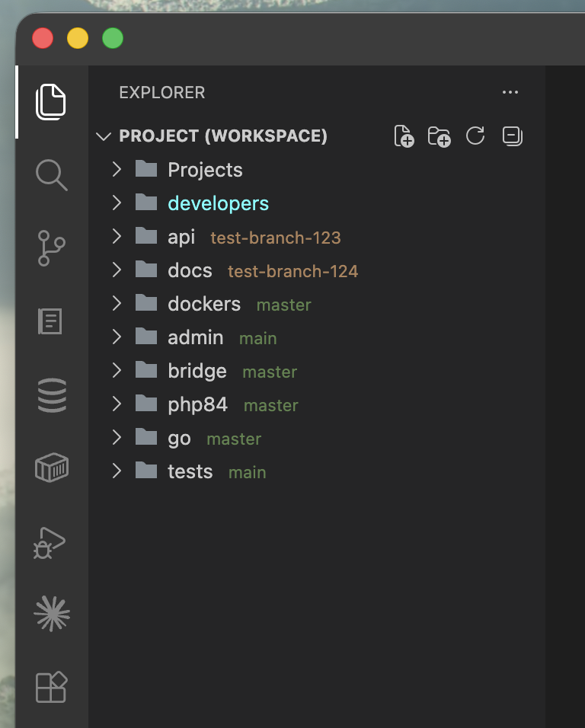Expand the tests folder chevron
The image size is (585, 728).
coord(117,471)
